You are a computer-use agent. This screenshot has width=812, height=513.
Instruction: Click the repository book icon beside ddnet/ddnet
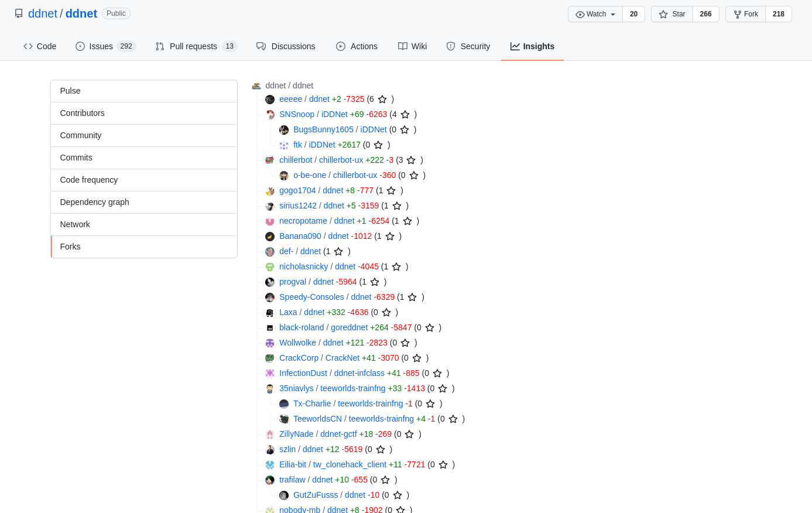19,13
